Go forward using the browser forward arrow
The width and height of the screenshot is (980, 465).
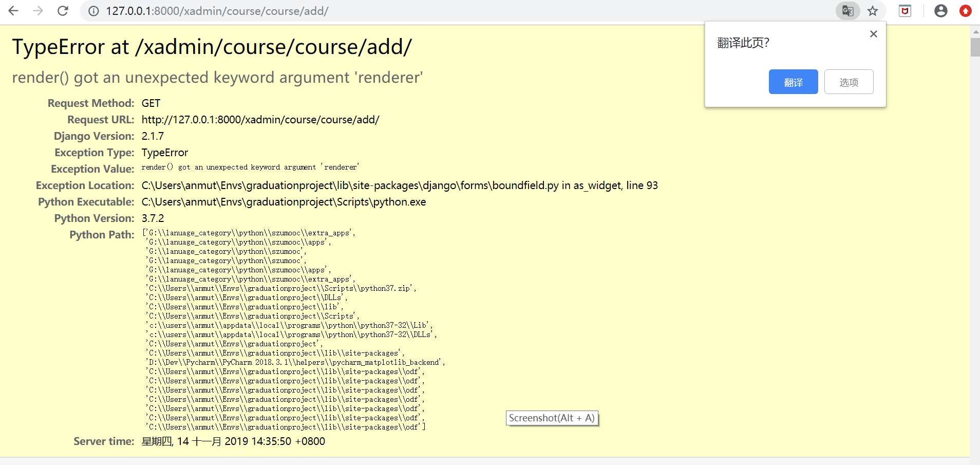click(x=38, y=11)
